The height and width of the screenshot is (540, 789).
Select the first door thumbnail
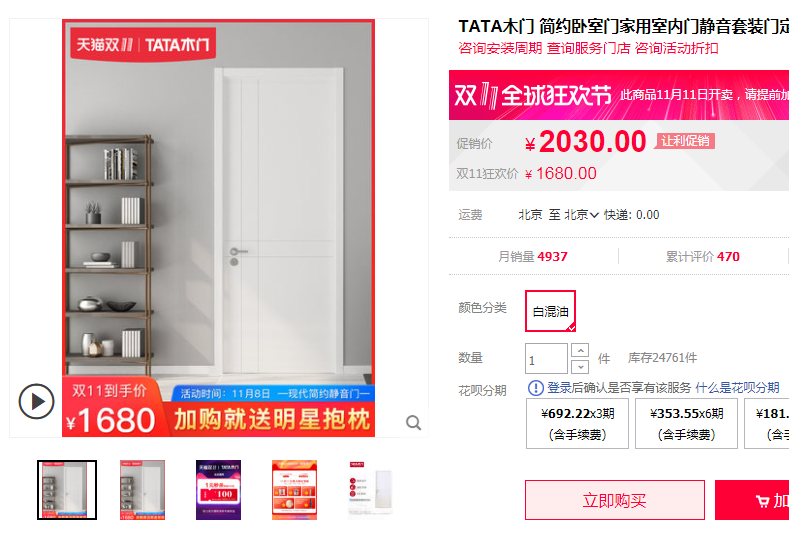point(67,490)
